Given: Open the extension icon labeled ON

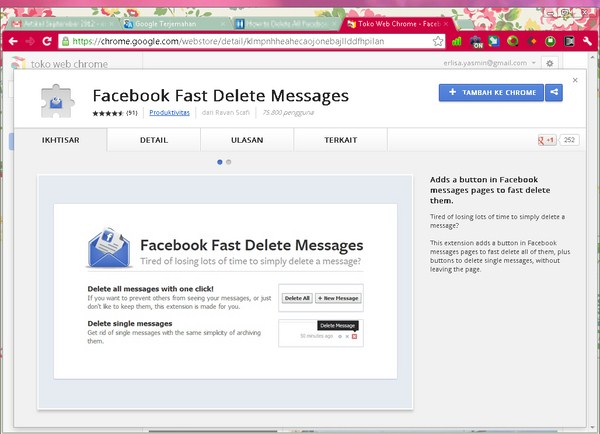Looking at the screenshot, I should [476, 41].
